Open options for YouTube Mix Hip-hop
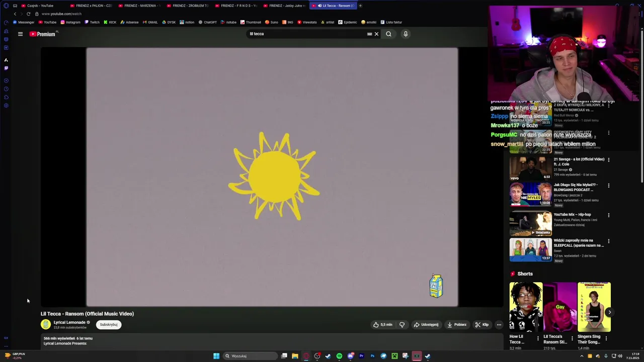 pyautogui.click(x=609, y=215)
